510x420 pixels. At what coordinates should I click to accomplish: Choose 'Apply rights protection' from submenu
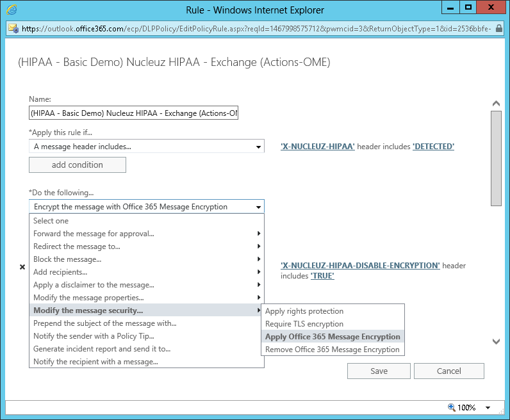[x=333, y=311]
